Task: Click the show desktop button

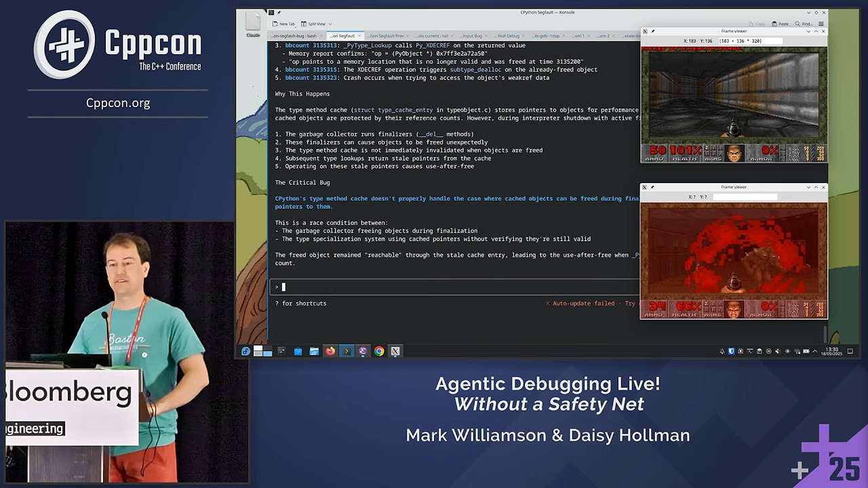Action: pyautogui.click(x=850, y=351)
